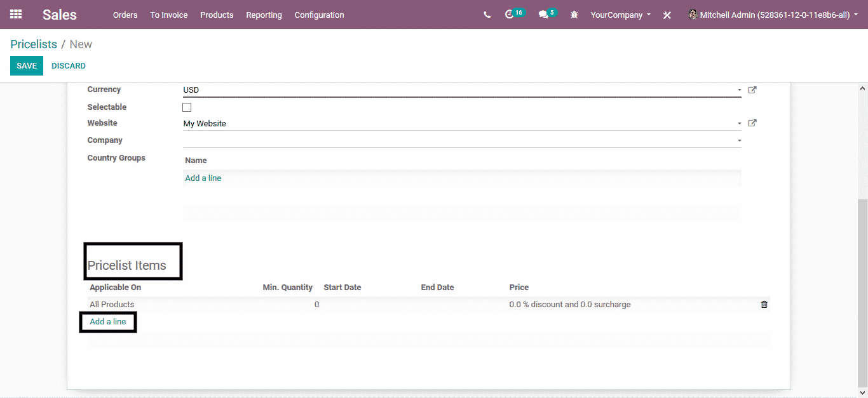This screenshot has width=868, height=398.
Task: Delete the All Products pricelist line
Action: pos(764,305)
